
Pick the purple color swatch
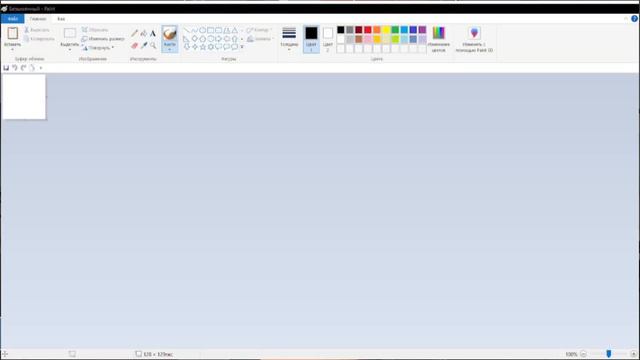coord(422,30)
